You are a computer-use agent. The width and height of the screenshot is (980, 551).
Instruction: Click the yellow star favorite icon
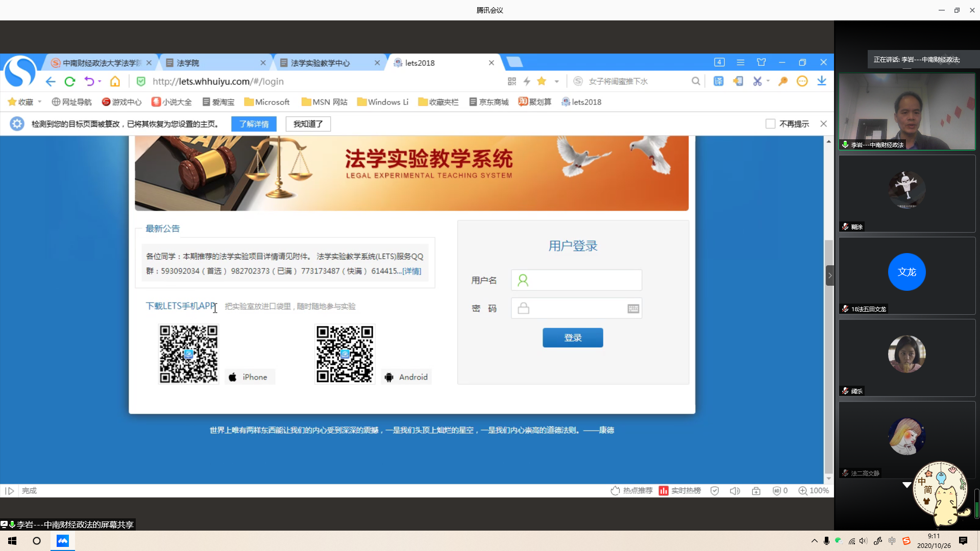[542, 81]
